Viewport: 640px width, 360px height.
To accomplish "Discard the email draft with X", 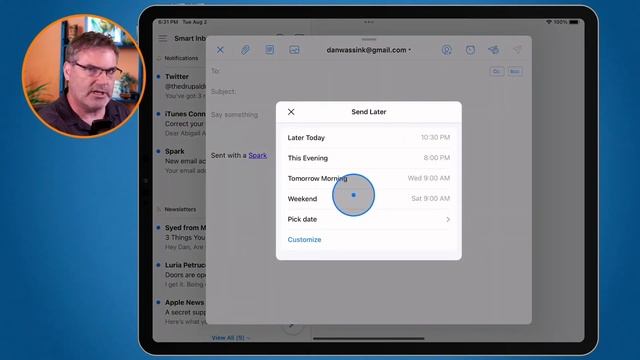I will (x=220, y=50).
